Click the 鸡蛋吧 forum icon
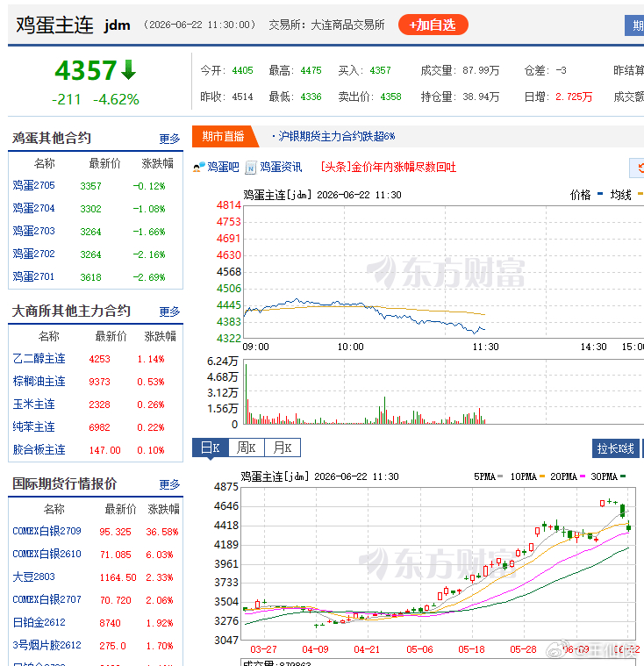The width and height of the screenshot is (644, 666). [199, 168]
